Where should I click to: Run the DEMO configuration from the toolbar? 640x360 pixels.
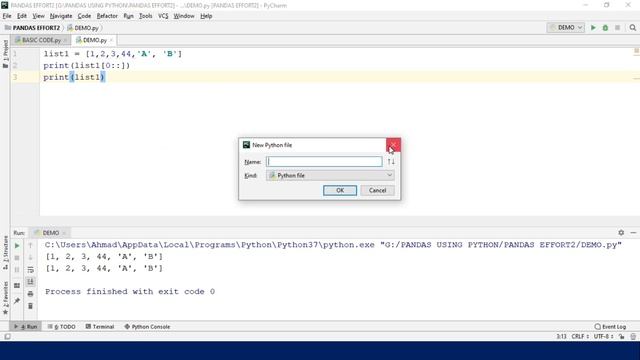coord(593,27)
